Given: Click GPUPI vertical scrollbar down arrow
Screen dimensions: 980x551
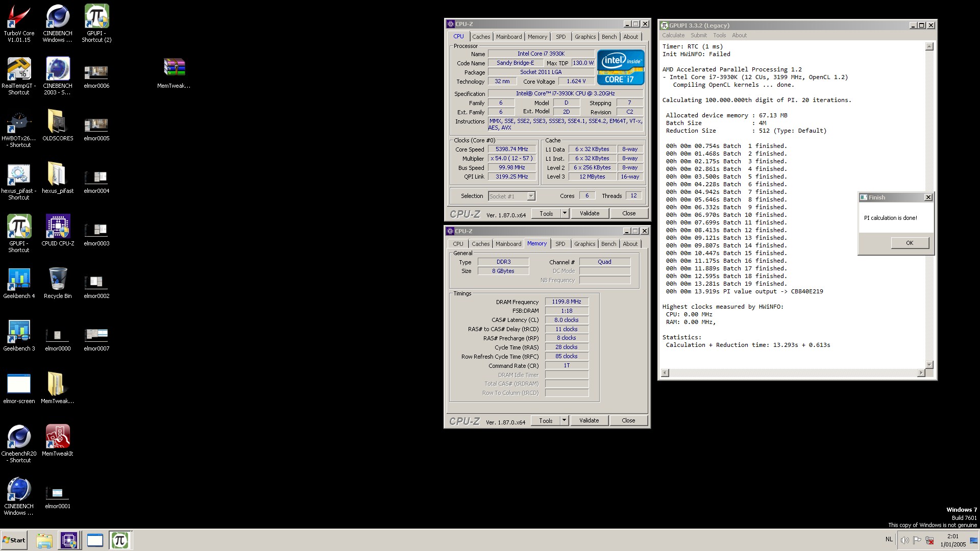Looking at the screenshot, I should tap(929, 364).
